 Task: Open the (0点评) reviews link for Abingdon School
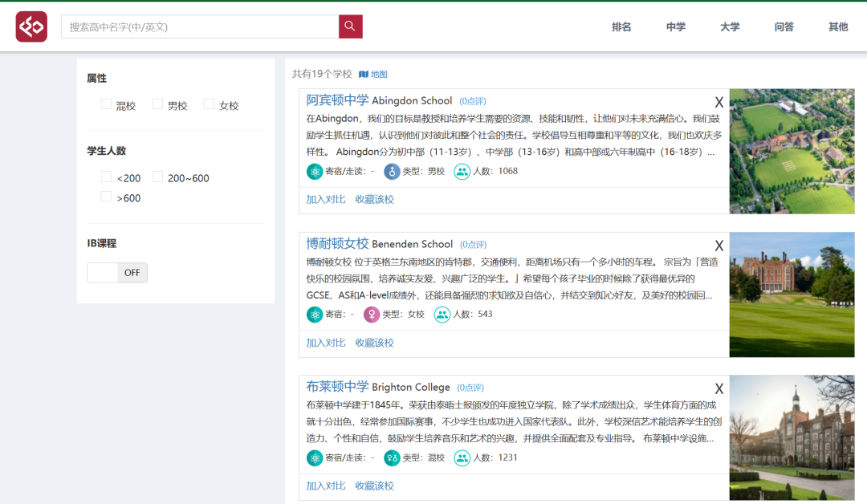(x=473, y=101)
